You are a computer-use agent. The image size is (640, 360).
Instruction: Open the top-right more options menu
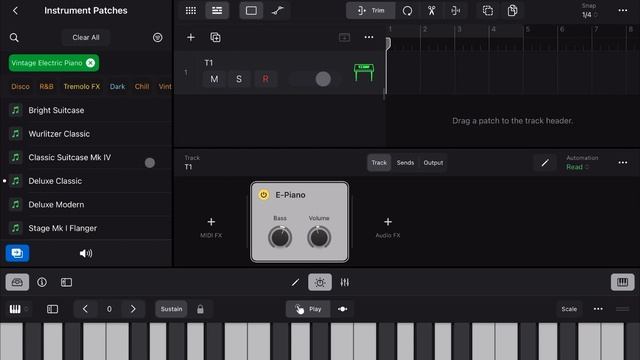623,11
